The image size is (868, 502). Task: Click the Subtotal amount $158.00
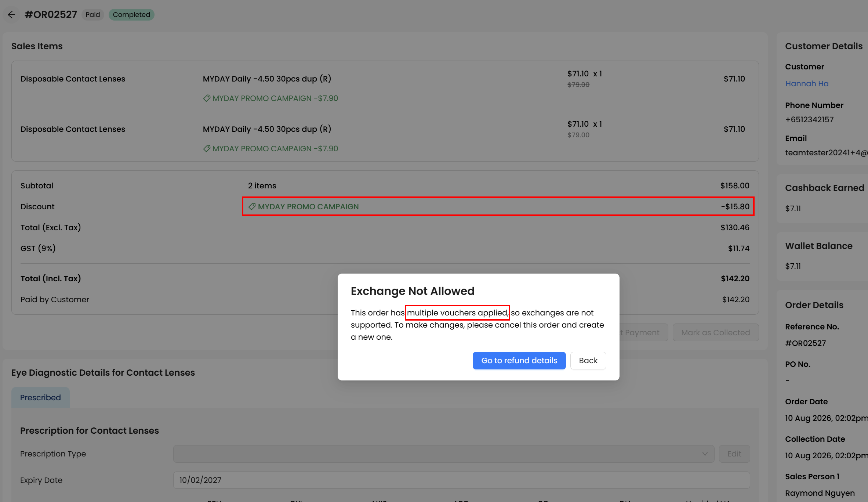tap(735, 185)
